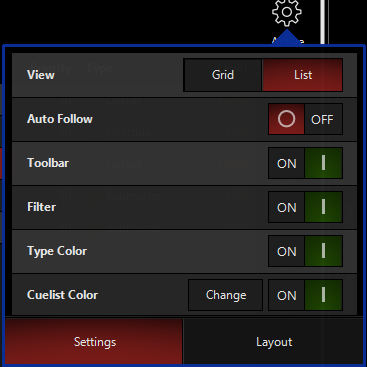Click Change button for Cuelist Color
The width and height of the screenshot is (367, 367).
point(226,295)
